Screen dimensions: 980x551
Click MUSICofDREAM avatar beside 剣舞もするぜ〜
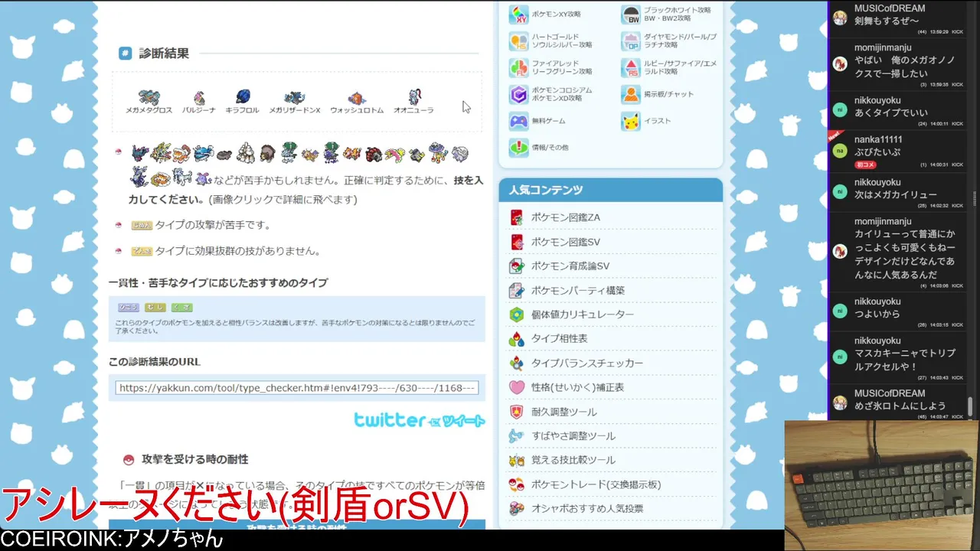[840, 18]
